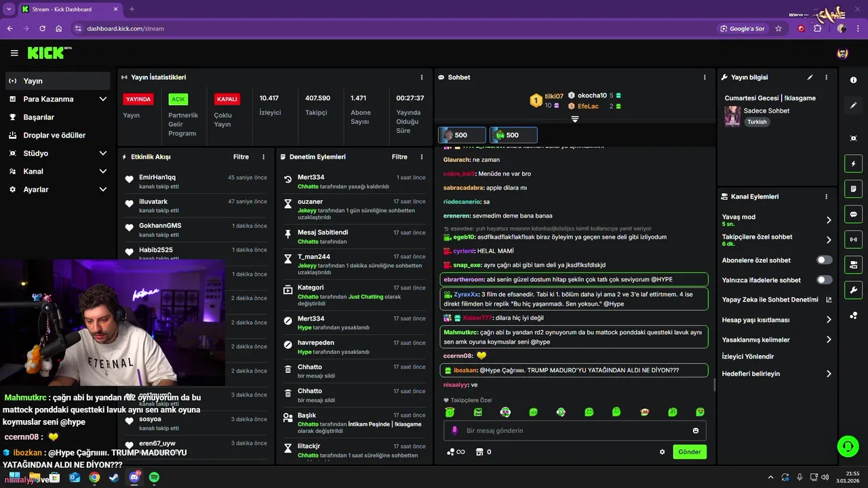The height and width of the screenshot is (488, 868).
Task: Click the channel actions icon in right rail
Action: (853, 264)
